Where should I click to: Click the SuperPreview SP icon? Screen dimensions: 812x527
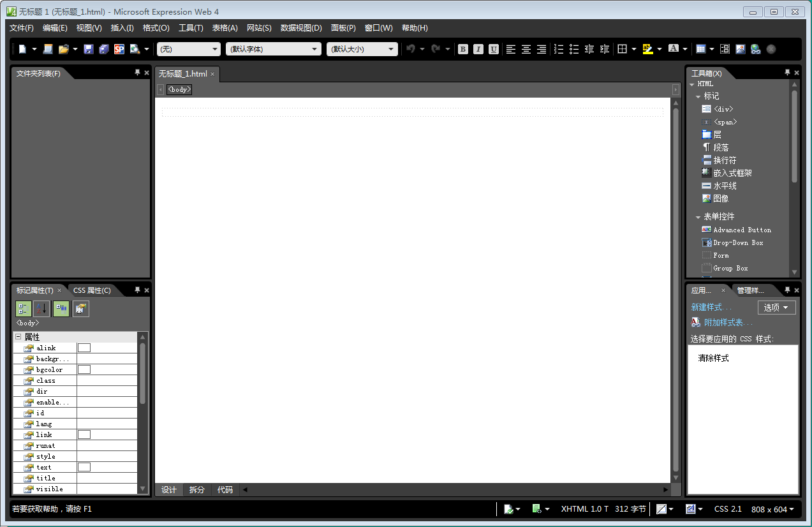click(119, 49)
